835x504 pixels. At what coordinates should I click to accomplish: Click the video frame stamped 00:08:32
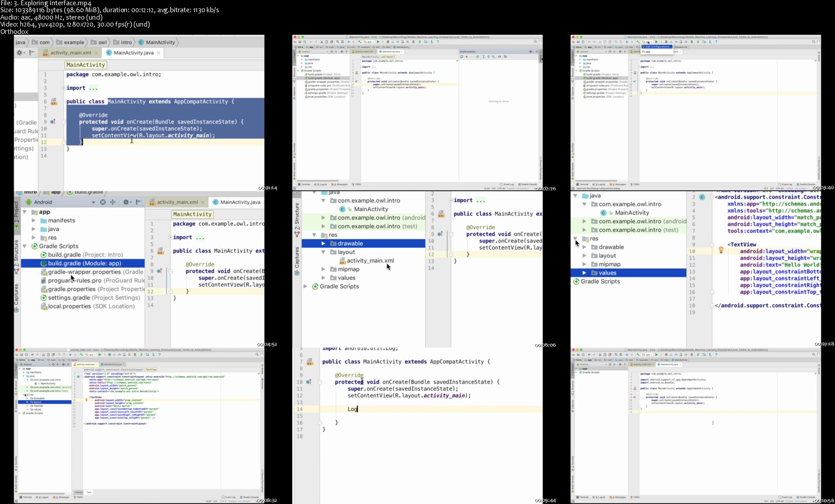(x=139, y=425)
